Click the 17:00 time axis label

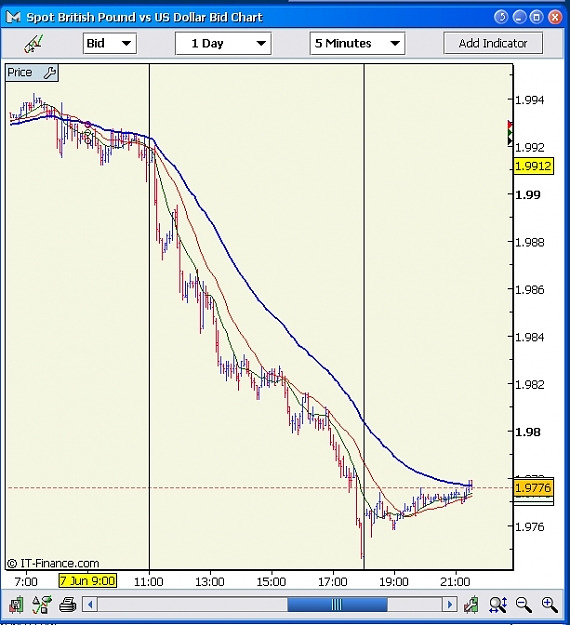[x=332, y=582]
